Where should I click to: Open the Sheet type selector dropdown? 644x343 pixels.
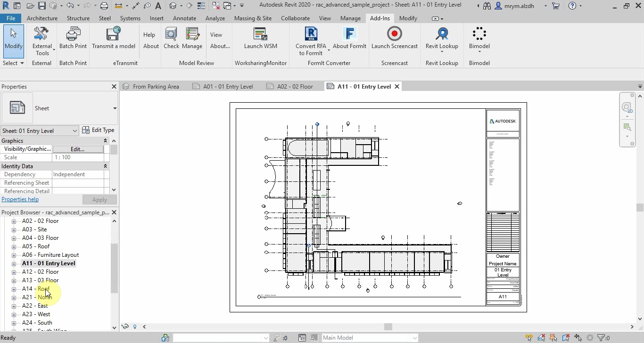click(115, 108)
